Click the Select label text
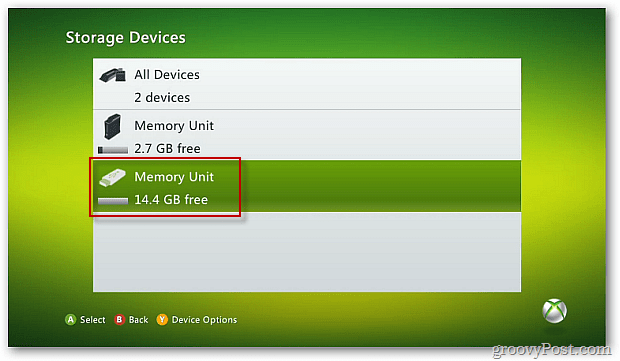Viewport: 620px width, 361px height. [x=93, y=319]
